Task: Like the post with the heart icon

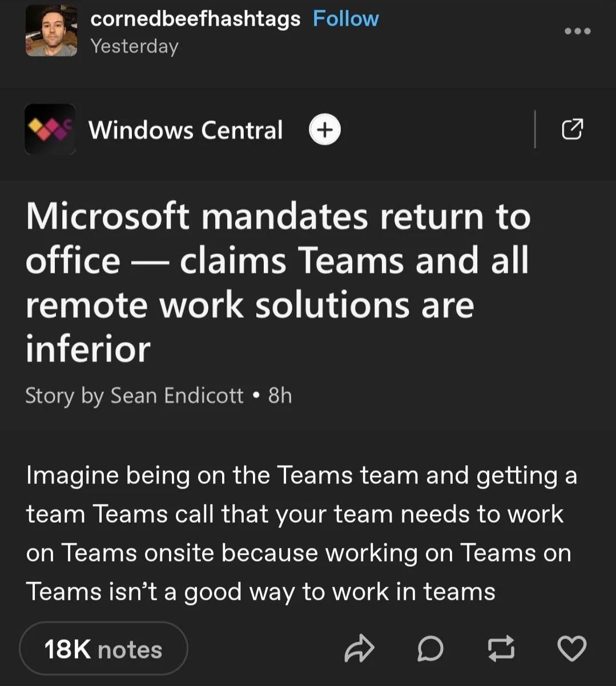Action: click(x=571, y=649)
